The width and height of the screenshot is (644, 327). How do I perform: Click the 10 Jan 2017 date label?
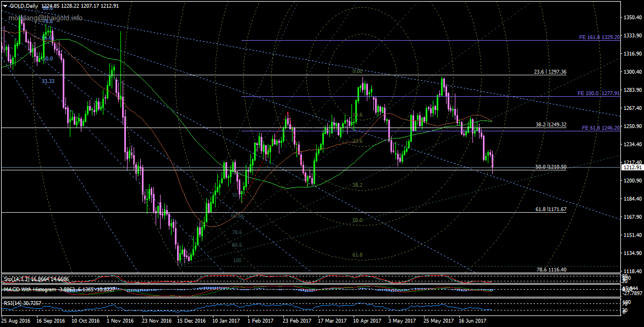[x=226, y=320]
